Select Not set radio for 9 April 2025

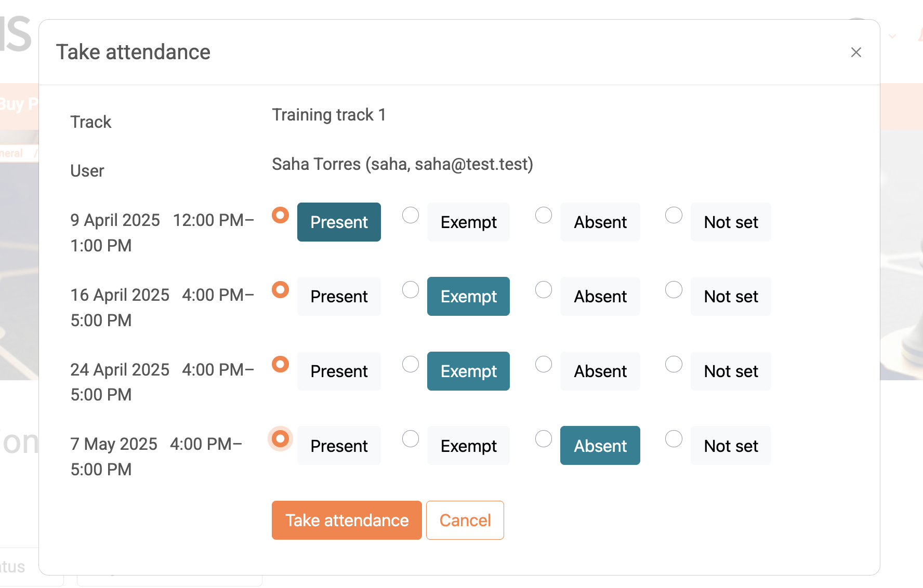[x=674, y=215]
